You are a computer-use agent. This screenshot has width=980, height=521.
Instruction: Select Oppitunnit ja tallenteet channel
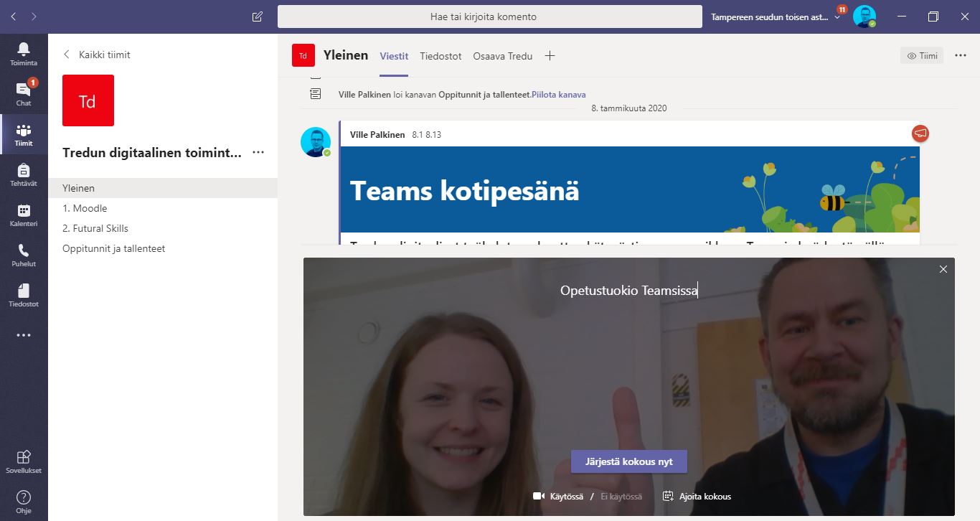tap(163, 248)
